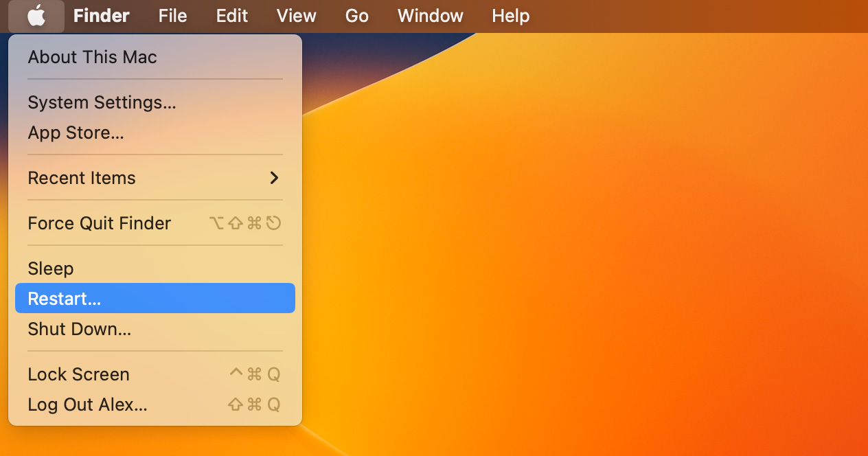Put the Mac to Sleep
The height and width of the screenshot is (456, 868).
click(155, 269)
